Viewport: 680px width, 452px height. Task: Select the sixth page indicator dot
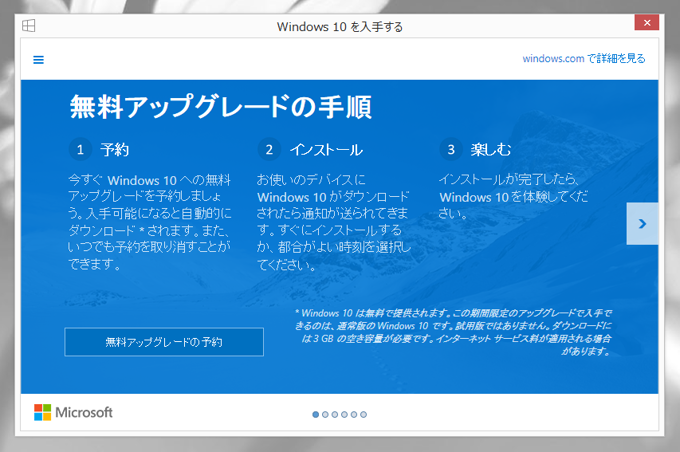point(363,414)
